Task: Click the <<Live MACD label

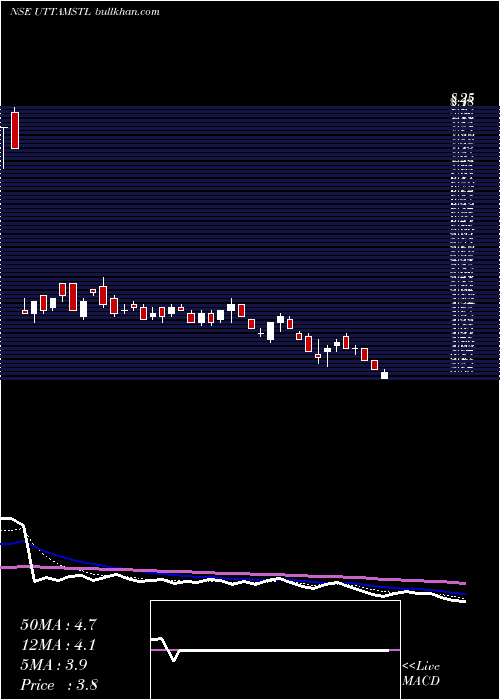Action: (x=421, y=673)
